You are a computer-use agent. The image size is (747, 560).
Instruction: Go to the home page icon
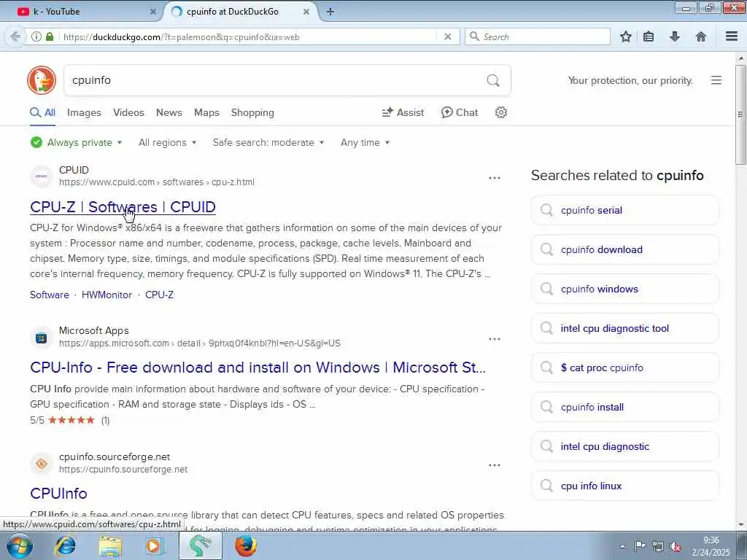pyautogui.click(x=701, y=36)
